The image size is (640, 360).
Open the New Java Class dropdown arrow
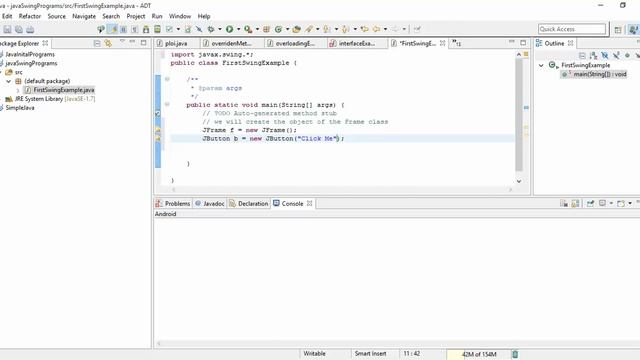point(287,29)
